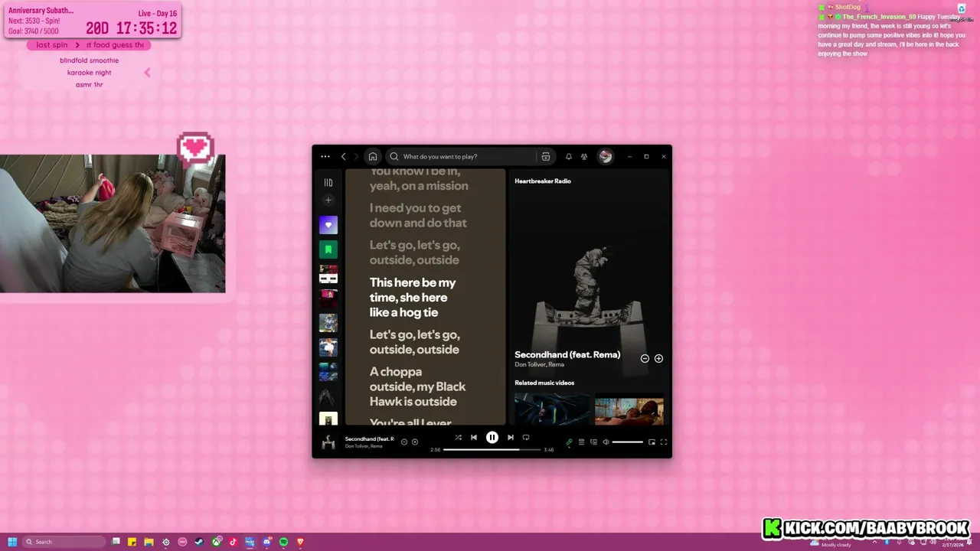The height and width of the screenshot is (551, 980).
Task: Click the Windows taskbar search box
Action: pos(64,542)
